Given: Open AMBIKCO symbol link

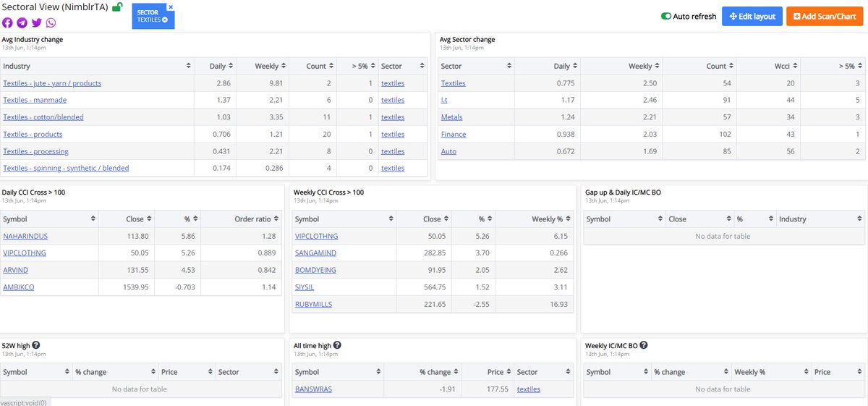Looking at the screenshot, I should click(x=19, y=287).
